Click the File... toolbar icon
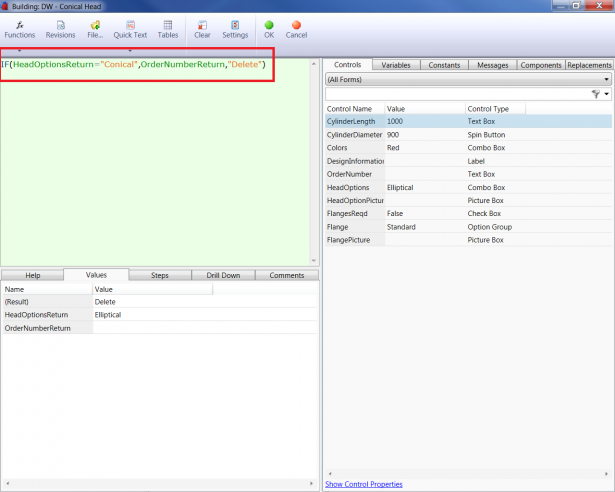Viewport: 615px width, 492px height. pyautogui.click(x=95, y=29)
